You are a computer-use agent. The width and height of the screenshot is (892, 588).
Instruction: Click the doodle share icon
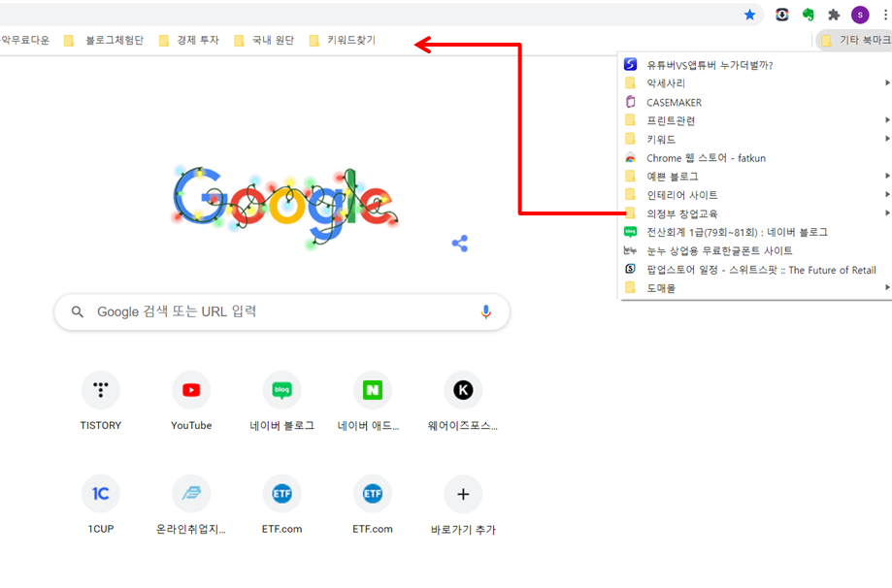[x=460, y=244]
